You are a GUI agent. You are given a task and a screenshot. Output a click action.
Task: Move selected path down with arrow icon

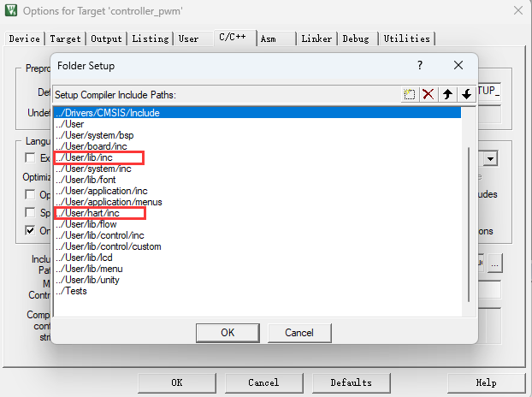(x=466, y=94)
